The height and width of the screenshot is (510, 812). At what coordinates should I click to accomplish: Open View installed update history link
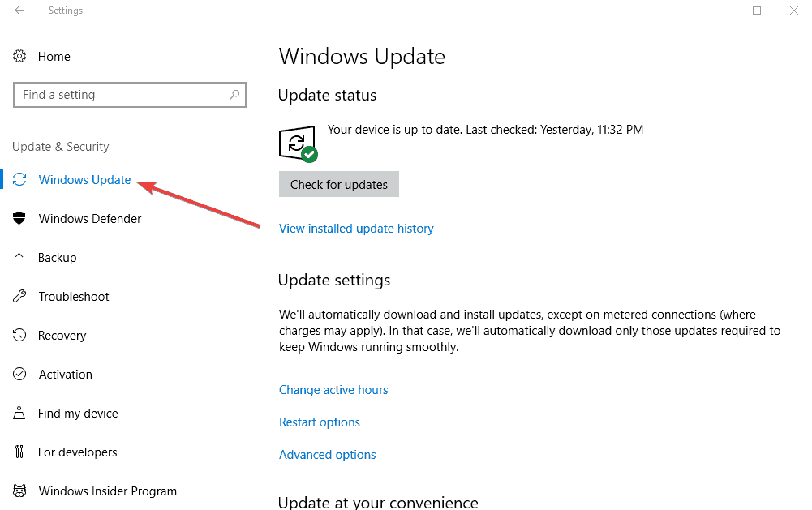[x=356, y=229]
